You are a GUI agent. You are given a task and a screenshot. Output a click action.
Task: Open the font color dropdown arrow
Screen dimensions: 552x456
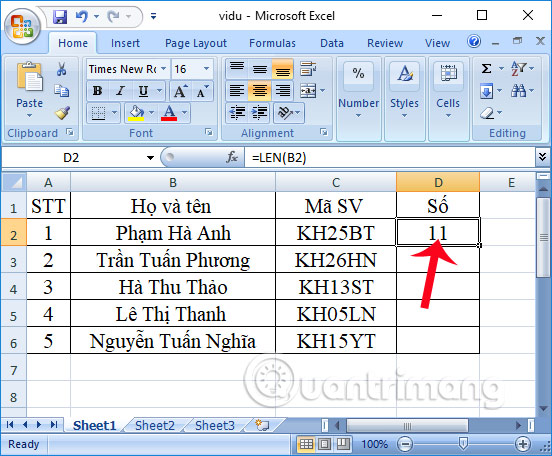coord(184,113)
